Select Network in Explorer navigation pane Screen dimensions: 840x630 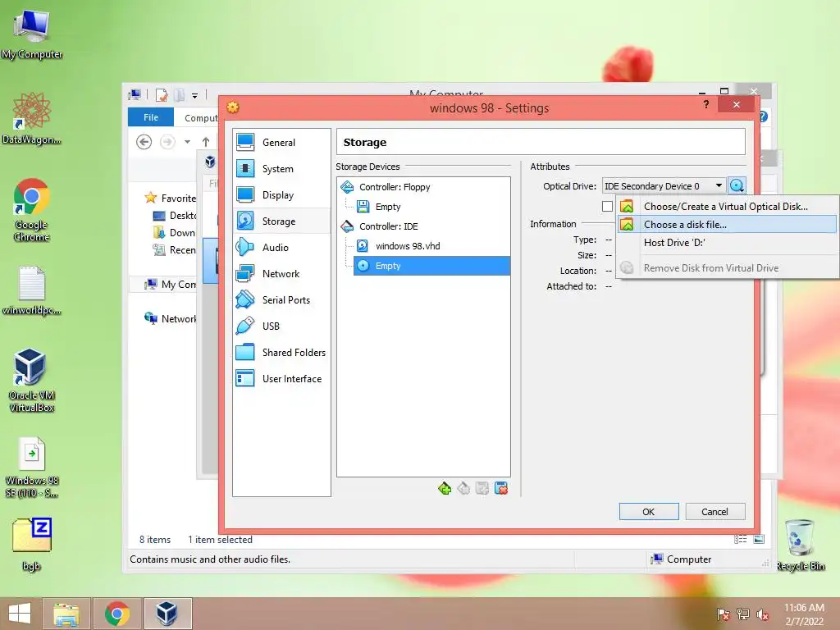178,319
